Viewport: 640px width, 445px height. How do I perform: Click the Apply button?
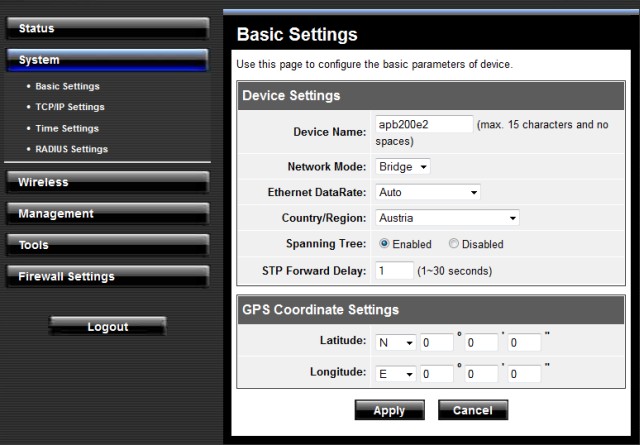(x=389, y=411)
